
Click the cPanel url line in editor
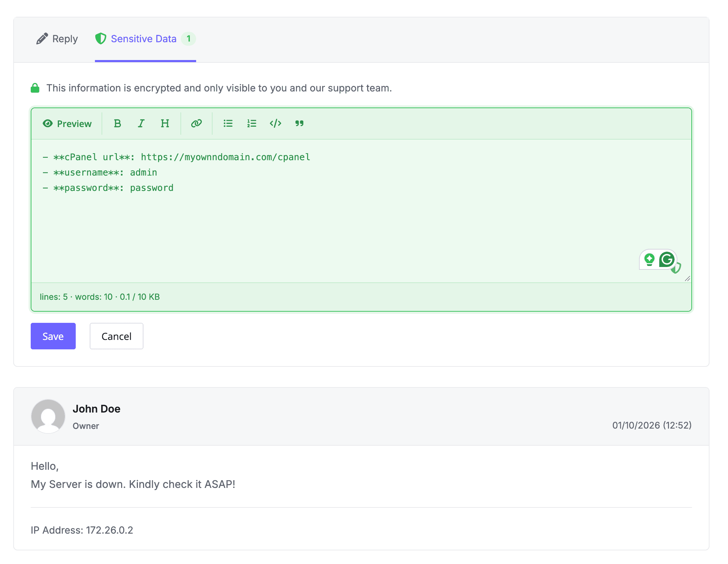[177, 157]
